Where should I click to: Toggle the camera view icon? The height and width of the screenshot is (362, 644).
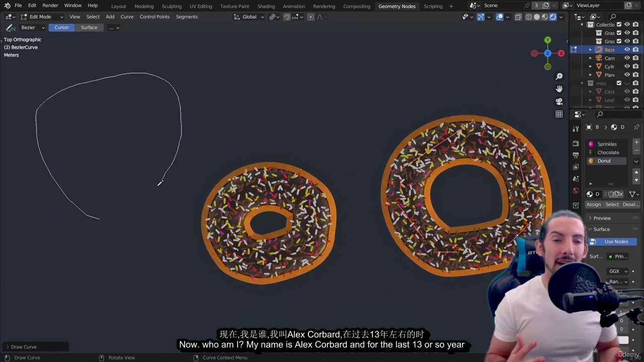[559, 102]
